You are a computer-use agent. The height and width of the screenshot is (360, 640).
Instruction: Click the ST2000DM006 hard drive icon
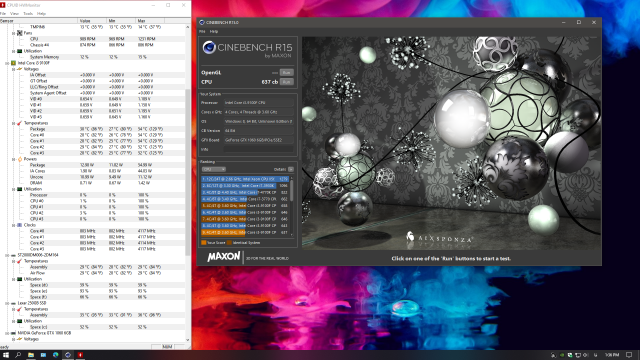[x=13, y=255]
